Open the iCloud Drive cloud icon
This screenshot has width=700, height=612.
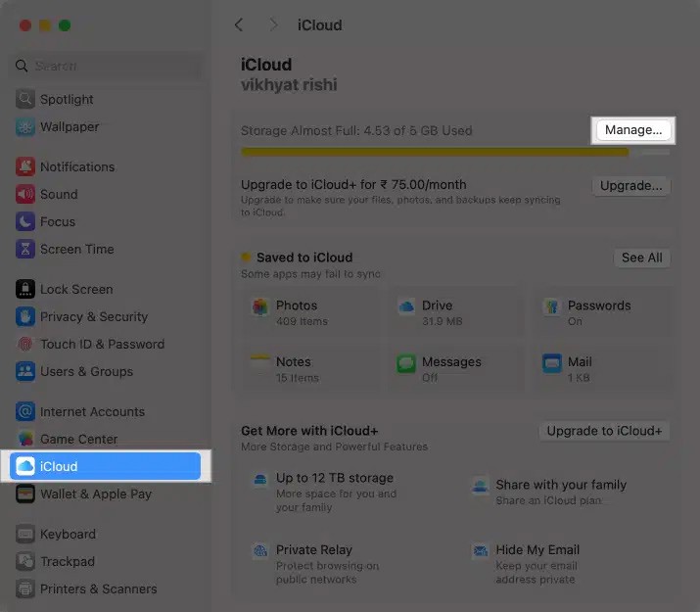click(406, 307)
